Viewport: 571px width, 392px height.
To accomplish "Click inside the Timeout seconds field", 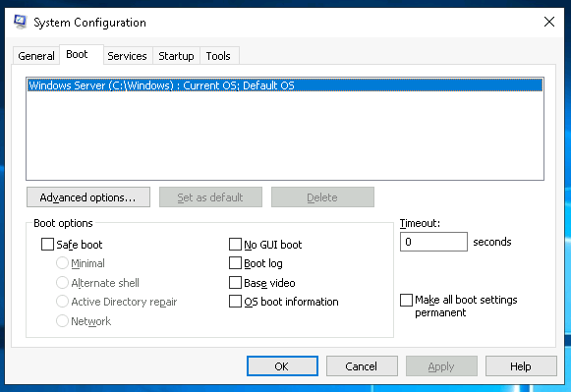I will (433, 242).
